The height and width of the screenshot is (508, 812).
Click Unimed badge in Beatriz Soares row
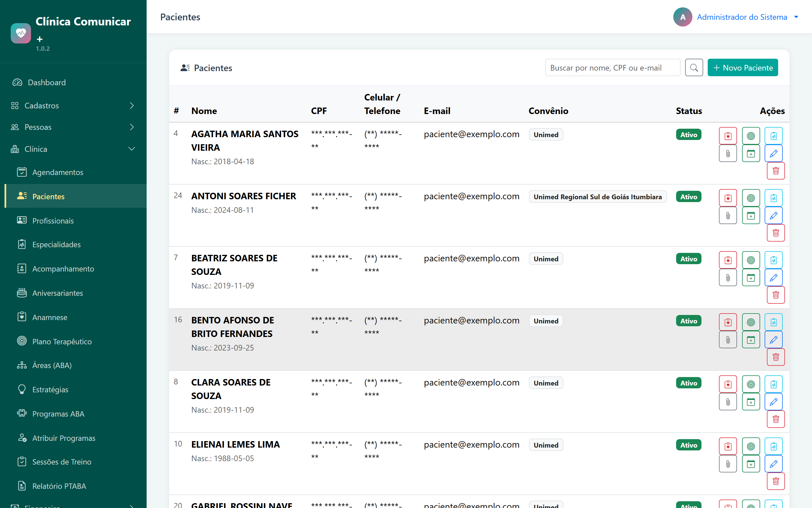546,259
